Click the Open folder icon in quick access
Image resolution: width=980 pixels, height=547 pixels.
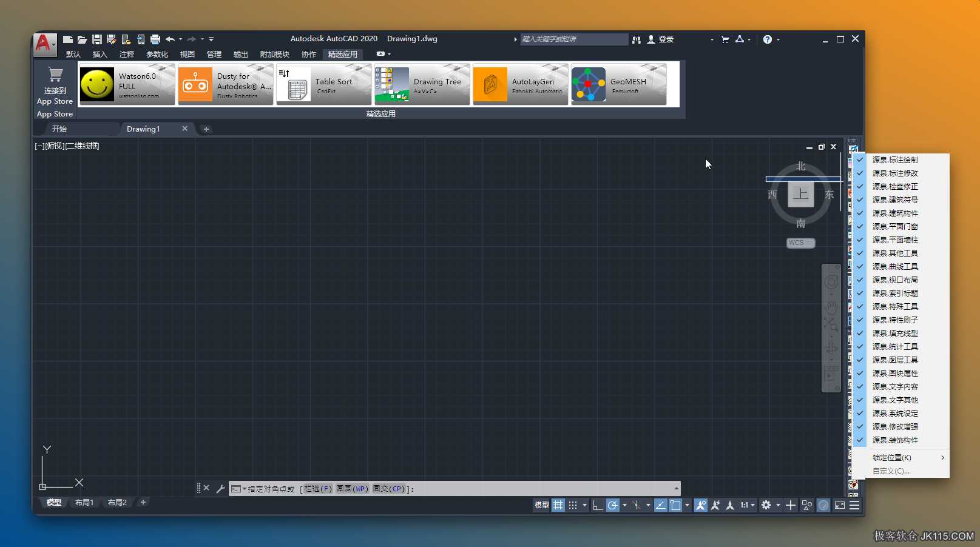[x=82, y=39]
